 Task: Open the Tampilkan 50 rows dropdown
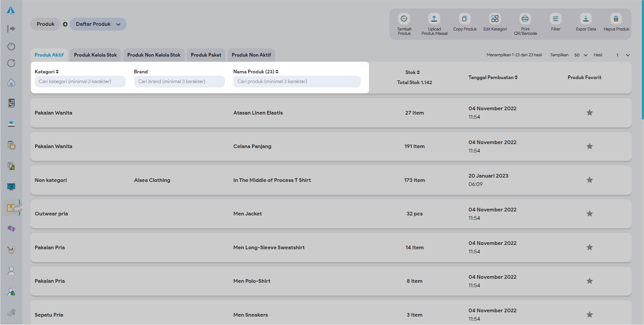click(581, 55)
